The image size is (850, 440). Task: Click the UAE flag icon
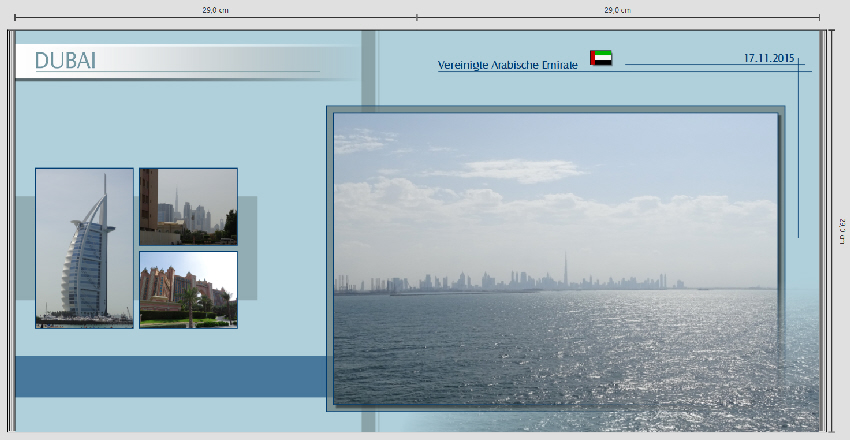click(x=601, y=58)
